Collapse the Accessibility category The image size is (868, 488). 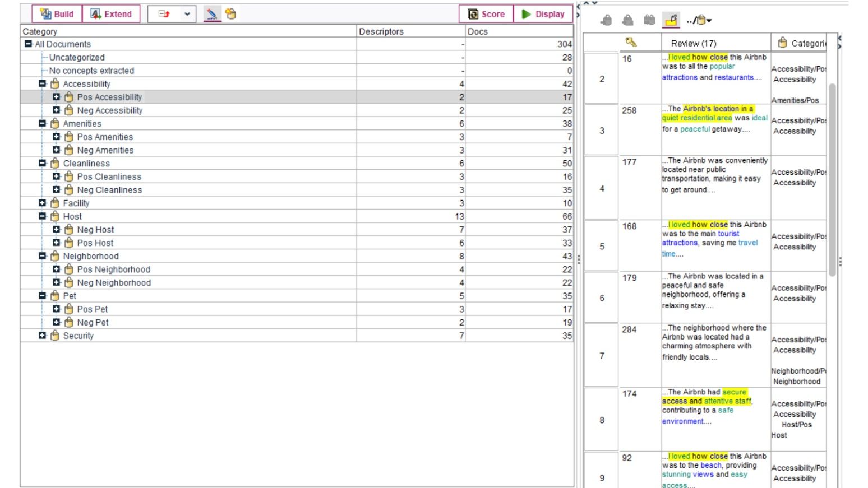[42, 83]
